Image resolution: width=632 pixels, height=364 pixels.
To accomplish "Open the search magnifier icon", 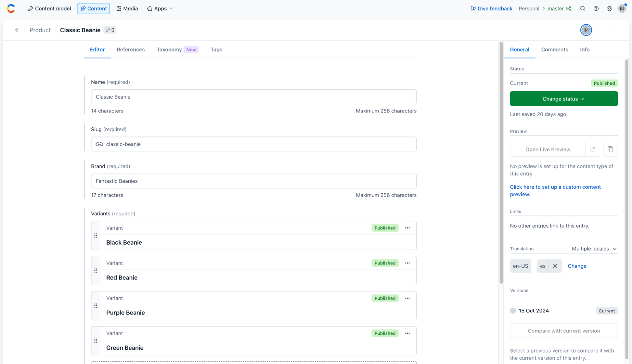I will [x=583, y=9].
